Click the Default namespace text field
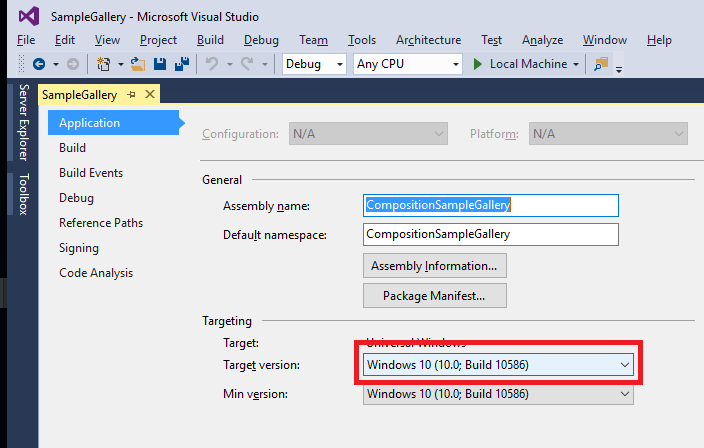Screen dimensions: 704x448 tap(490, 234)
